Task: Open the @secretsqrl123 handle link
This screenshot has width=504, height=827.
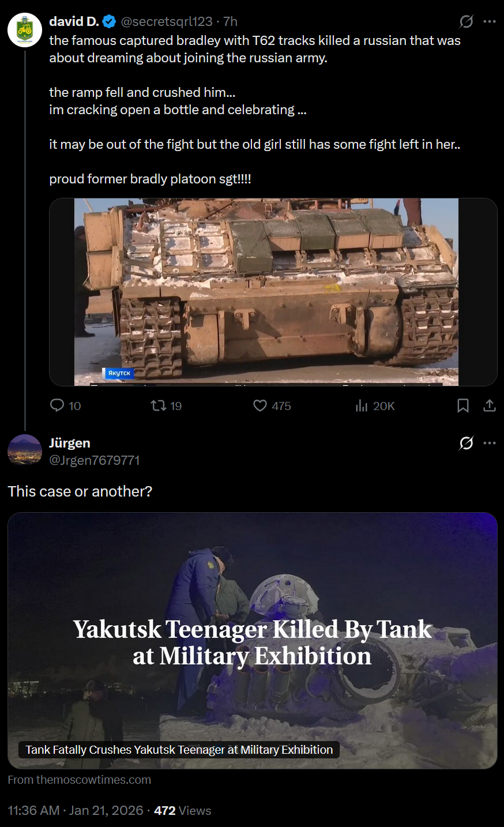Action: 167,21
